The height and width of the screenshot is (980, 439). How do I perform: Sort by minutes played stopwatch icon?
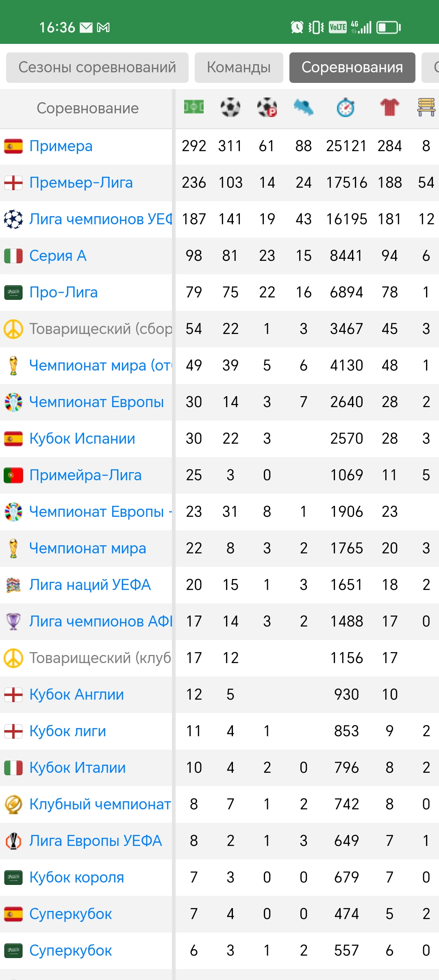pyautogui.click(x=346, y=107)
